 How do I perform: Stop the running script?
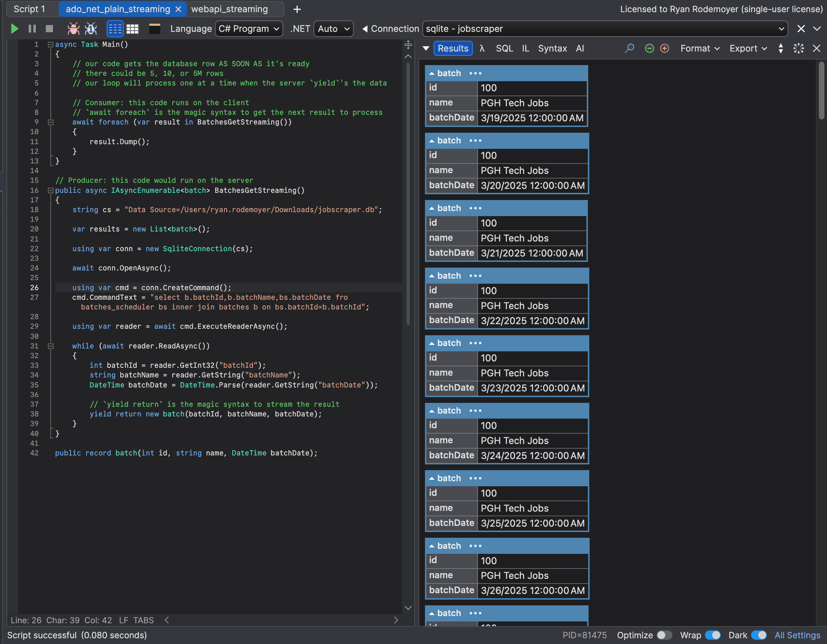coord(49,29)
